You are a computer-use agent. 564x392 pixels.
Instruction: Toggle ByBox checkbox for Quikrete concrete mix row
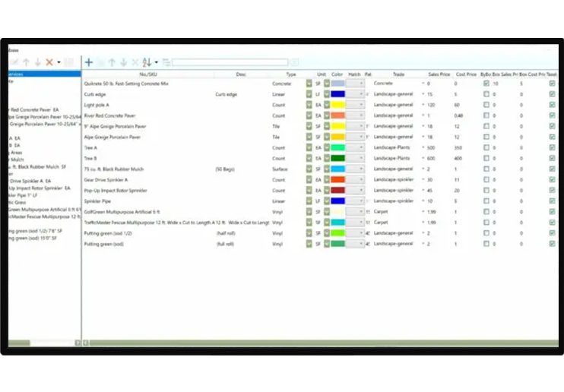click(486, 84)
